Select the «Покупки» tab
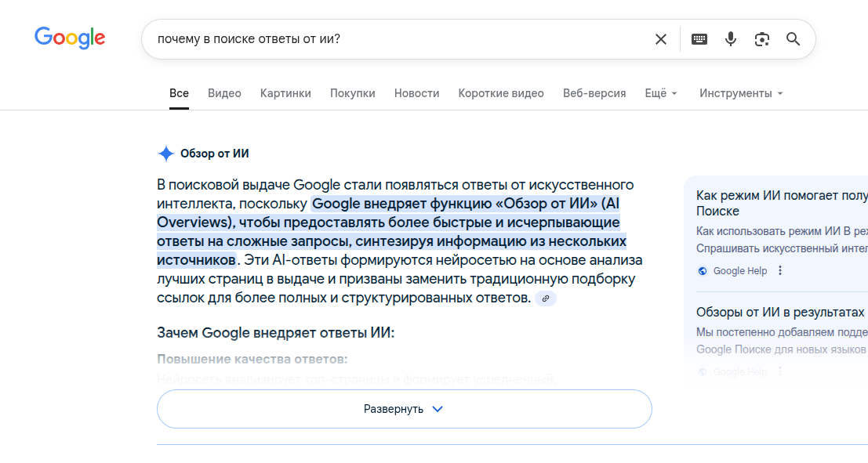The height and width of the screenshot is (463, 868). point(352,93)
